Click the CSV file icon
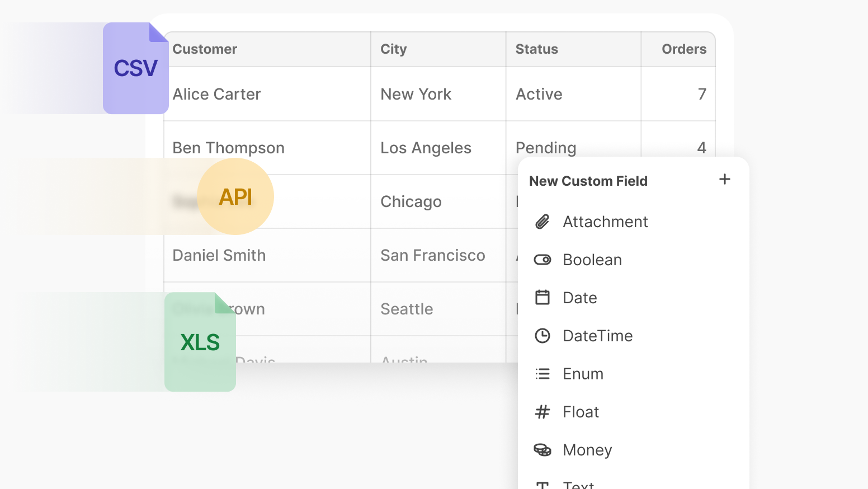Image resolution: width=868 pixels, height=489 pixels. pyautogui.click(x=135, y=68)
